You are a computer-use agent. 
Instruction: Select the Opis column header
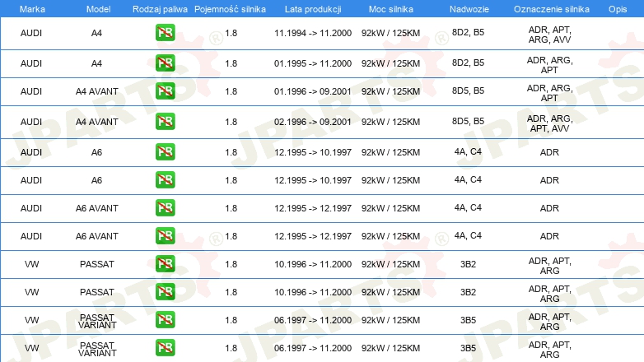(618, 9)
